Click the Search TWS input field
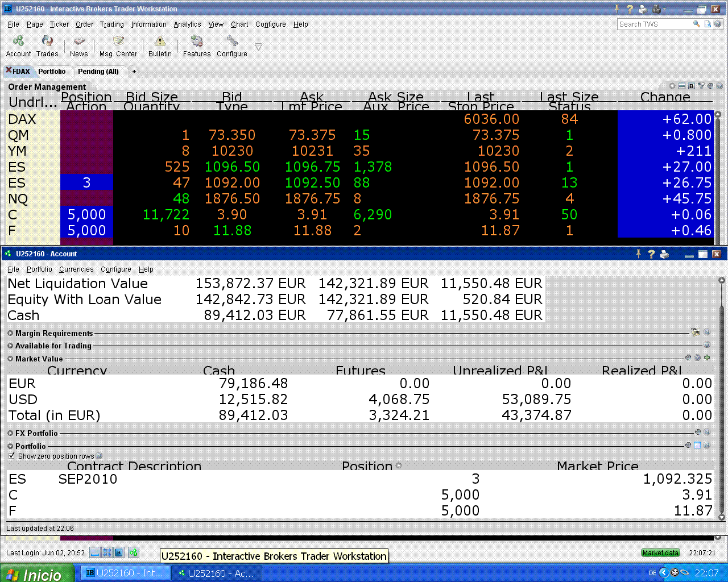 pos(654,24)
